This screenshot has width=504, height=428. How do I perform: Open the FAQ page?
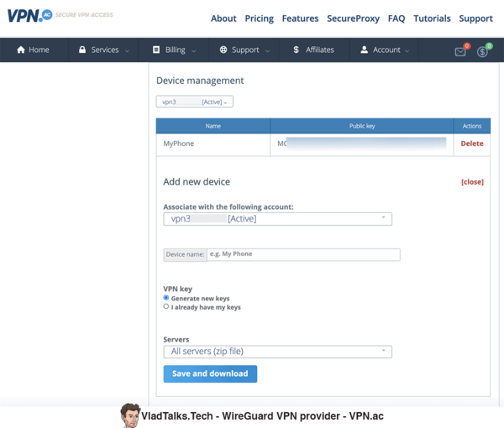tap(396, 18)
